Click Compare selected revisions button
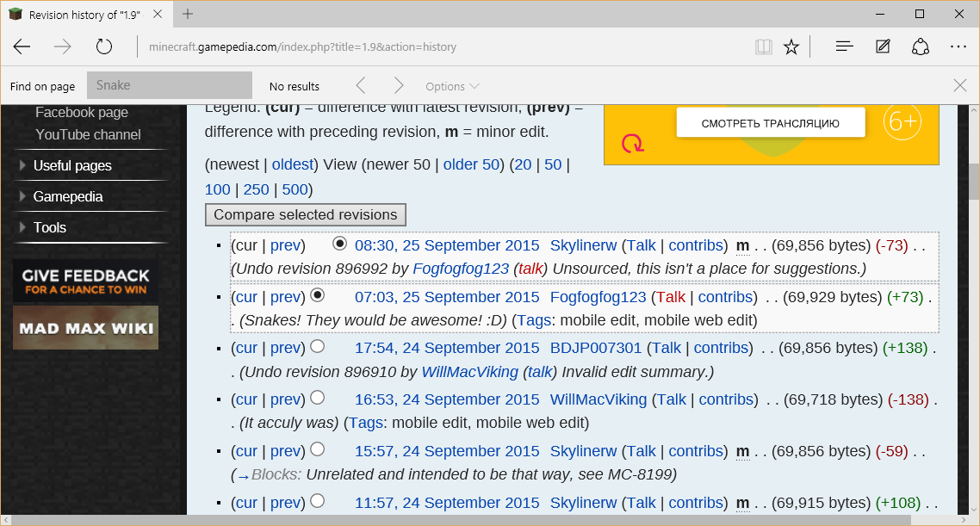 [x=306, y=215]
